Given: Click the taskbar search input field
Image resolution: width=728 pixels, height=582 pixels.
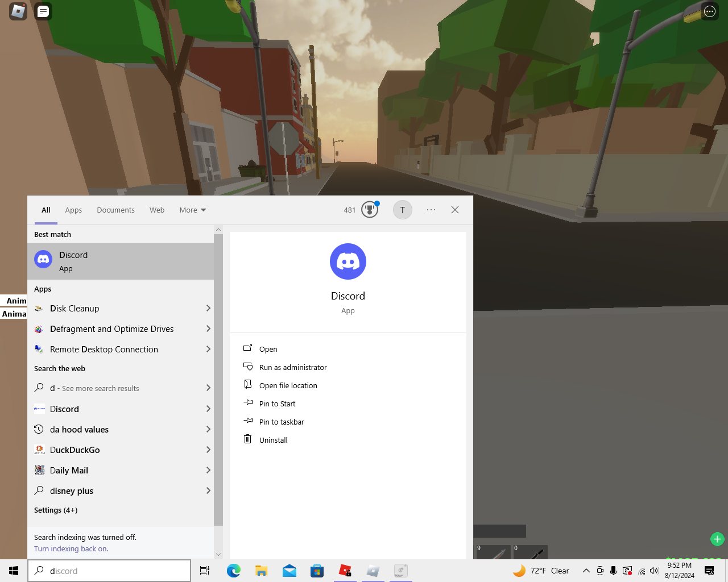Looking at the screenshot, I should pyautogui.click(x=109, y=571).
